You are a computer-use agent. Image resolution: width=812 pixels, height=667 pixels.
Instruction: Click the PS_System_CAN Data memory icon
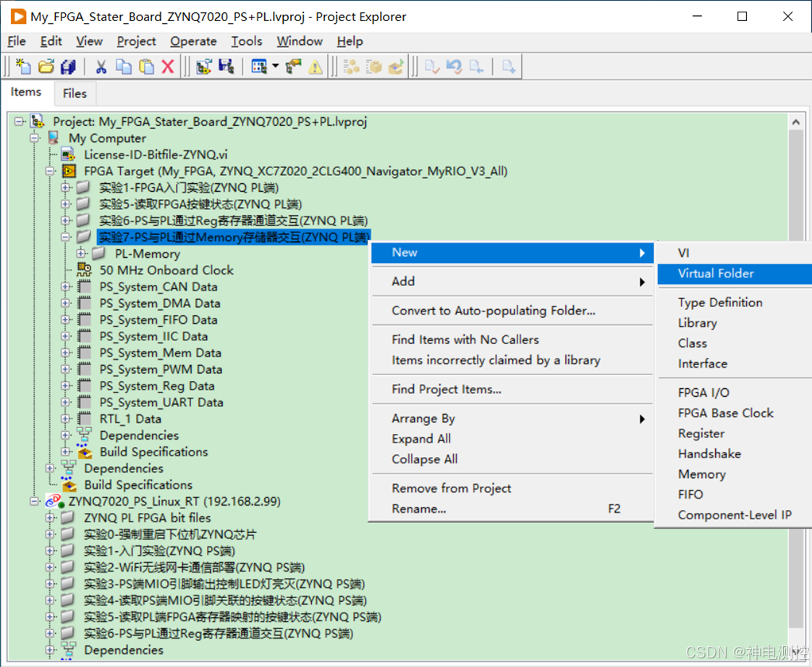tap(84, 287)
